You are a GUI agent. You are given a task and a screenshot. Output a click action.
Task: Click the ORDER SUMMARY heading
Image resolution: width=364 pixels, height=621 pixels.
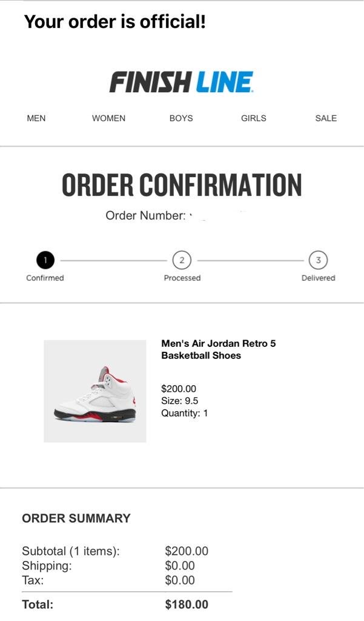(x=76, y=519)
